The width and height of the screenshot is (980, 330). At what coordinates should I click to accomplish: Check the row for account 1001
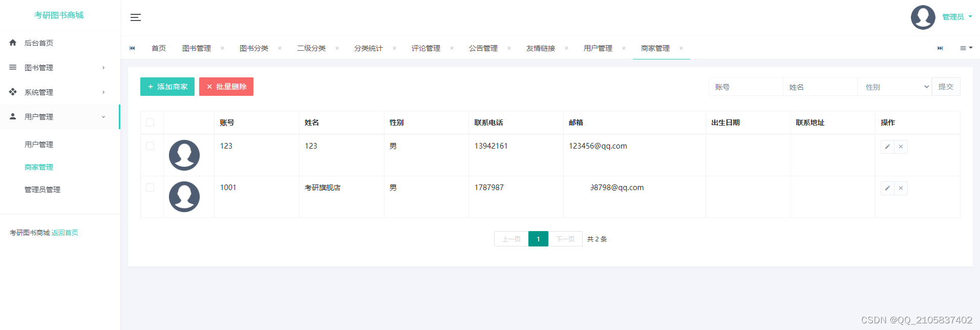click(150, 188)
